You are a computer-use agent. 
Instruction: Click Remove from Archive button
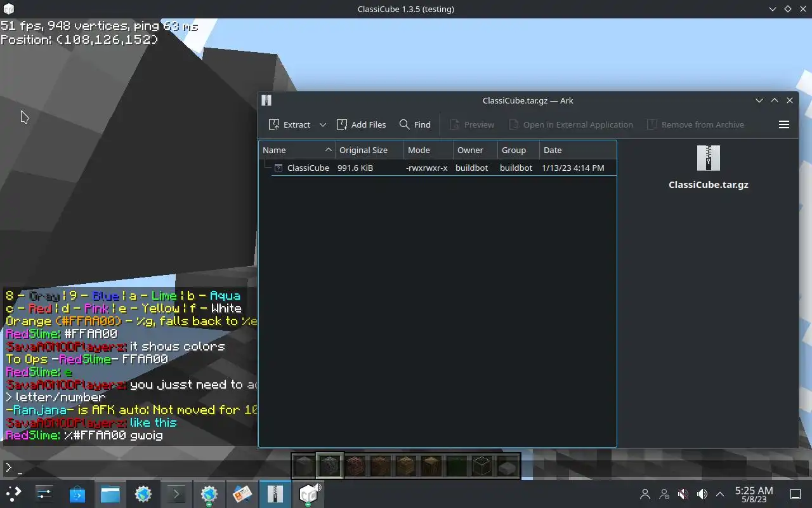(x=695, y=124)
